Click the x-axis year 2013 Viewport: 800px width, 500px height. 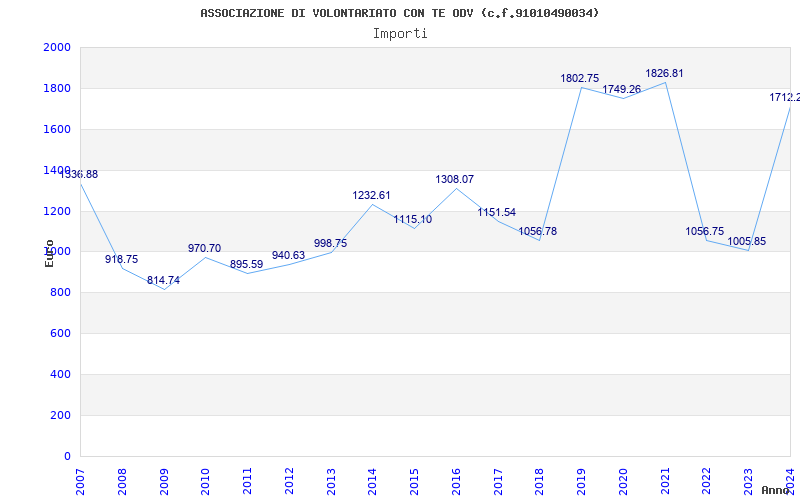coord(331,482)
